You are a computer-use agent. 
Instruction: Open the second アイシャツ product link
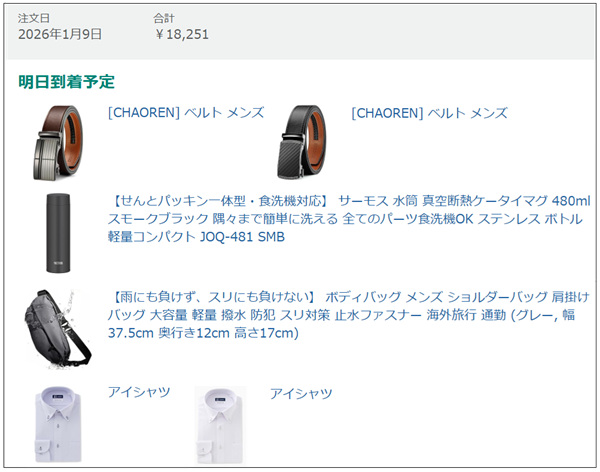[x=301, y=394]
